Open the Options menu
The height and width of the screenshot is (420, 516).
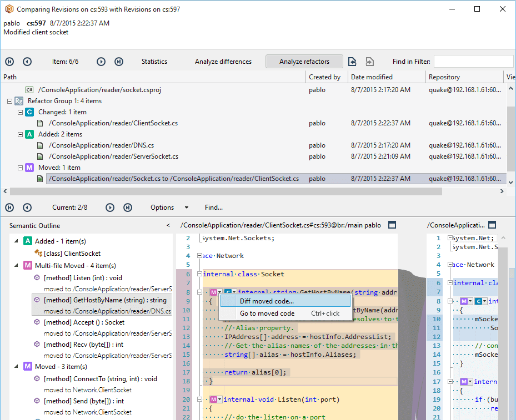[162, 208]
